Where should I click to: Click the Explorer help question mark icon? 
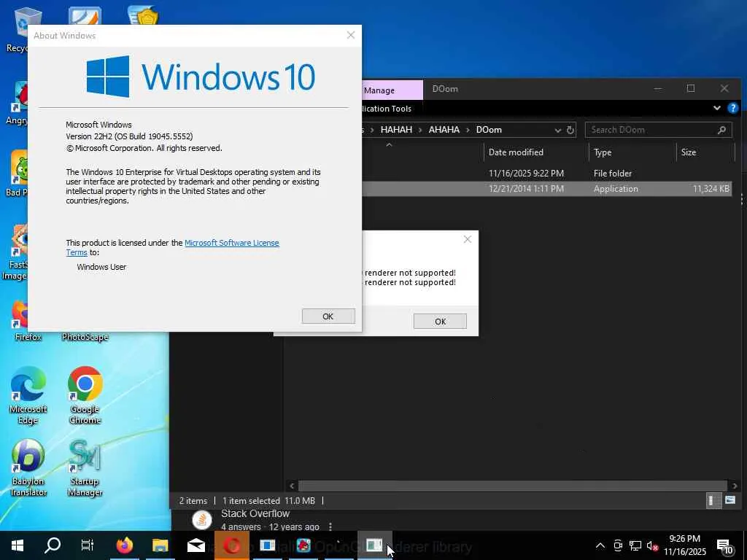point(732,108)
